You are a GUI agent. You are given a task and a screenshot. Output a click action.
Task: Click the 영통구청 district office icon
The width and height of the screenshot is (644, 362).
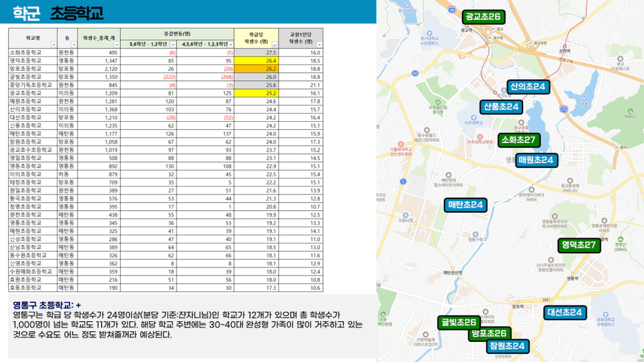[476, 234]
